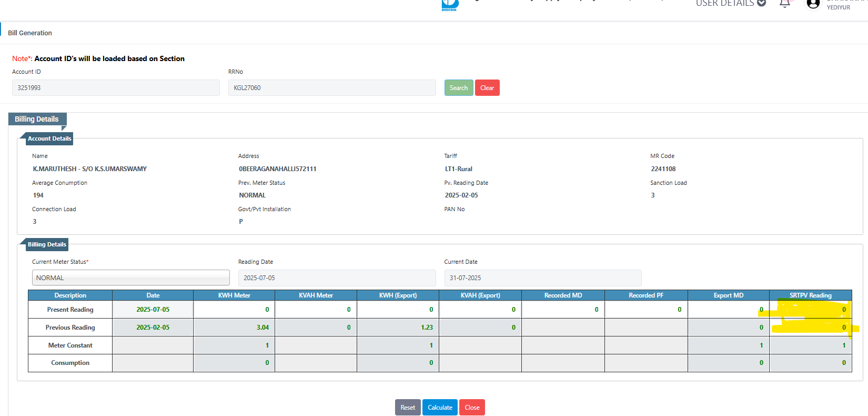868x416 pixels.
Task: Click the Calculate button
Action: [x=440, y=407]
